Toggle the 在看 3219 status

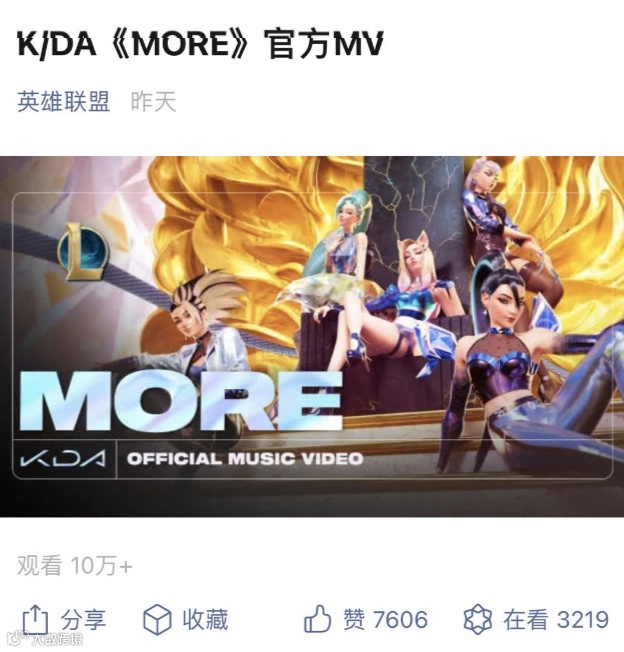click(536, 620)
